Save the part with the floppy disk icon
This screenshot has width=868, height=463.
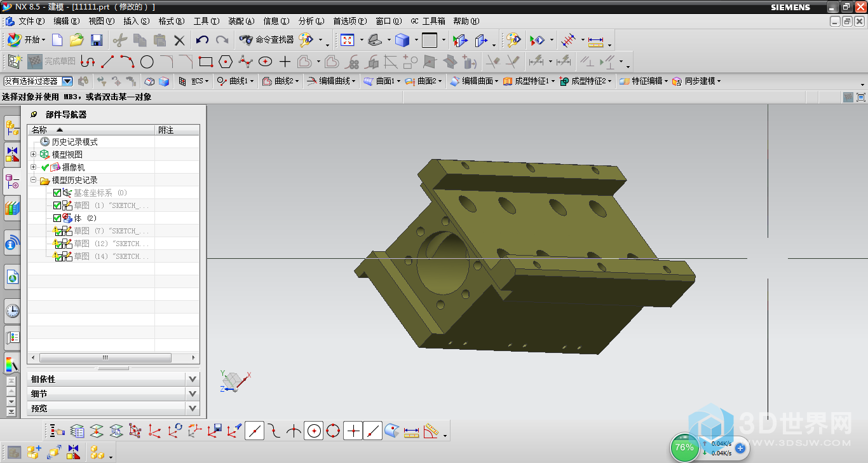coord(97,40)
